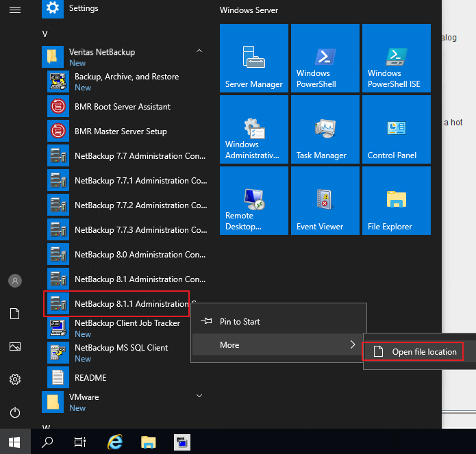Open the Veritas NetBackup folder icon
The width and height of the screenshot is (476, 454).
(53, 57)
